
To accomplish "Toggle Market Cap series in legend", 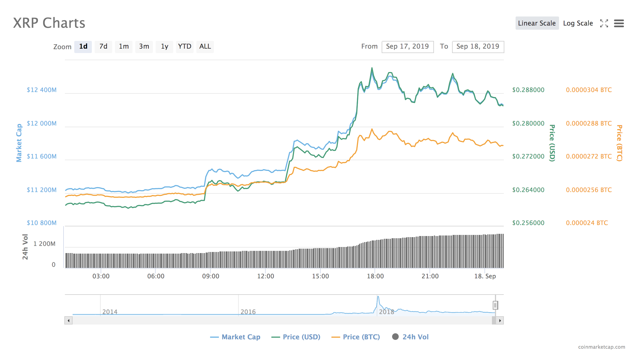I will pos(235,337).
